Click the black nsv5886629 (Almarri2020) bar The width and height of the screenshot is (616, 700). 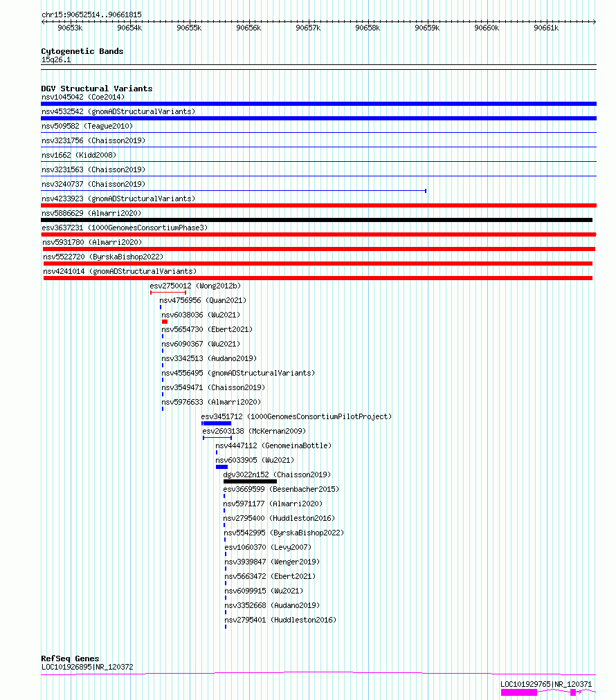pos(317,220)
